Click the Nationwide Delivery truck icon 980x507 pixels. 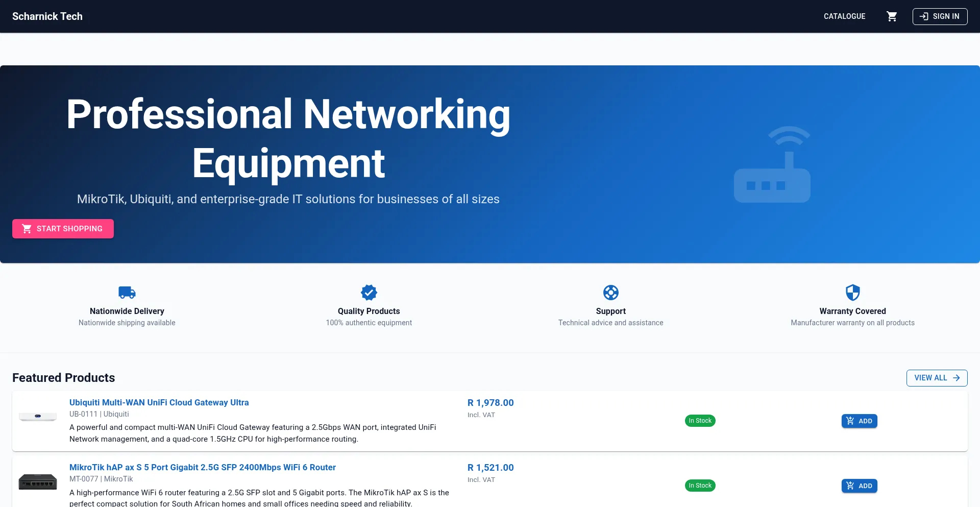(127, 293)
